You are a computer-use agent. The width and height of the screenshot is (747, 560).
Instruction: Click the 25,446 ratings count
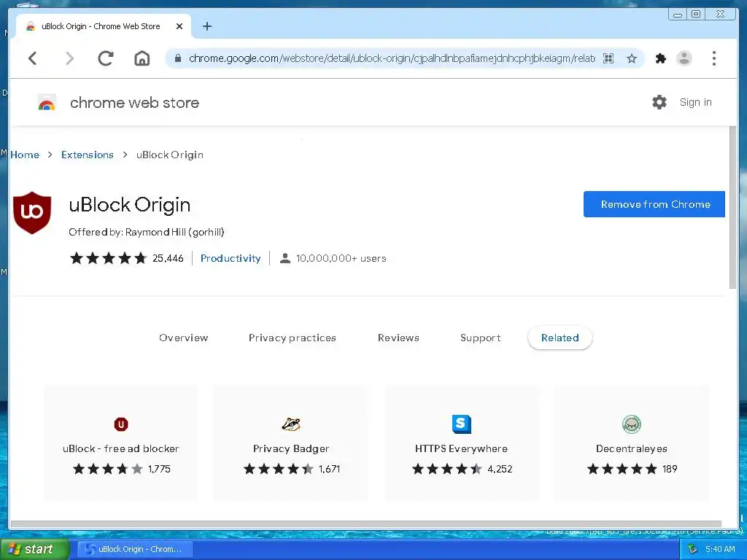[x=168, y=258]
